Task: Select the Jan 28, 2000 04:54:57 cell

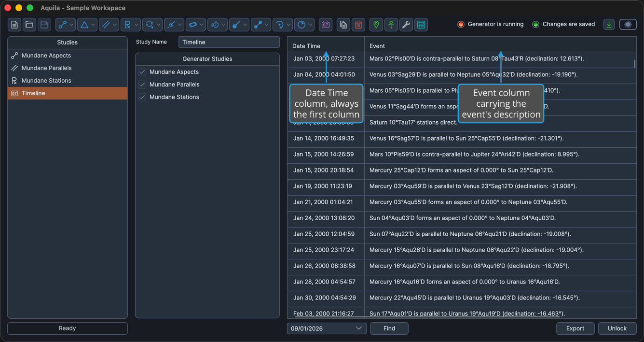Action: click(x=326, y=282)
